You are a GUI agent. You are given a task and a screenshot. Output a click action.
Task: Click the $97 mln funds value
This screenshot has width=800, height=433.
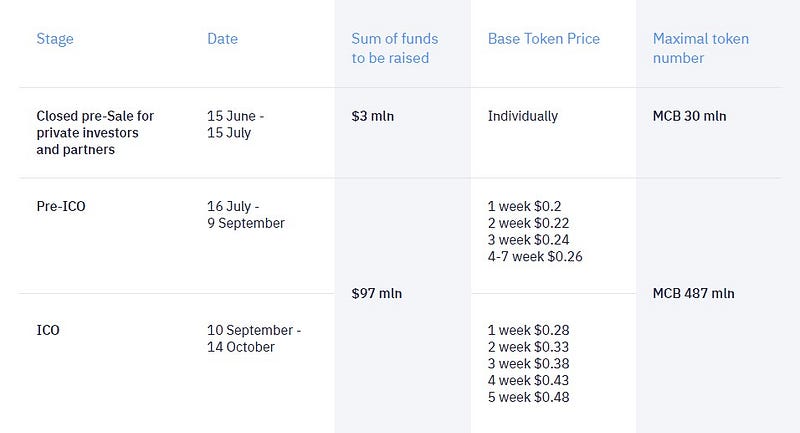coord(377,294)
